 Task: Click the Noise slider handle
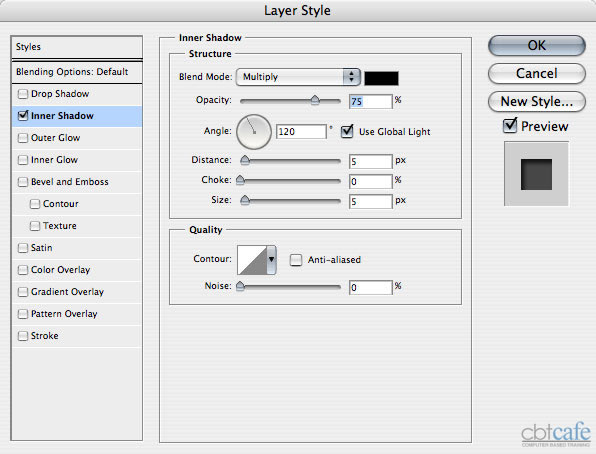pos(240,286)
